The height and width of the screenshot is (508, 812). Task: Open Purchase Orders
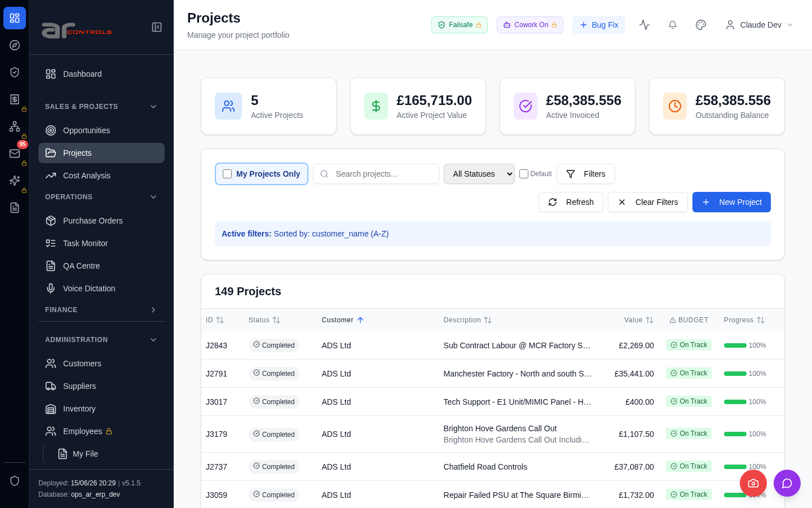coord(101,221)
